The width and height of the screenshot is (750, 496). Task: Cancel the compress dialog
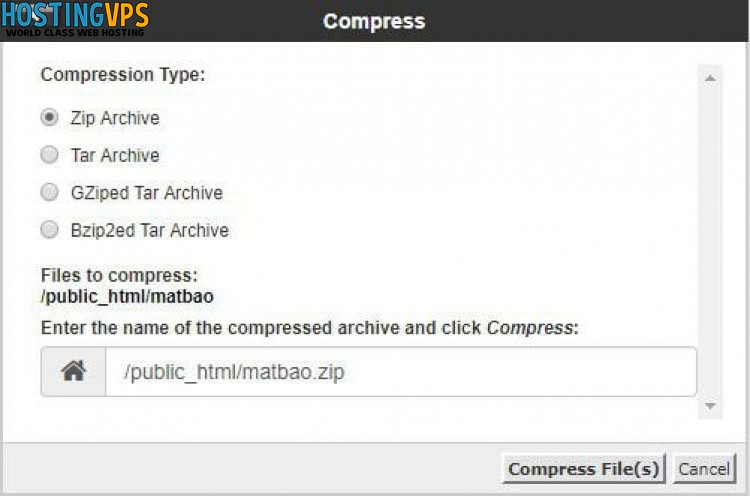pos(704,469)
